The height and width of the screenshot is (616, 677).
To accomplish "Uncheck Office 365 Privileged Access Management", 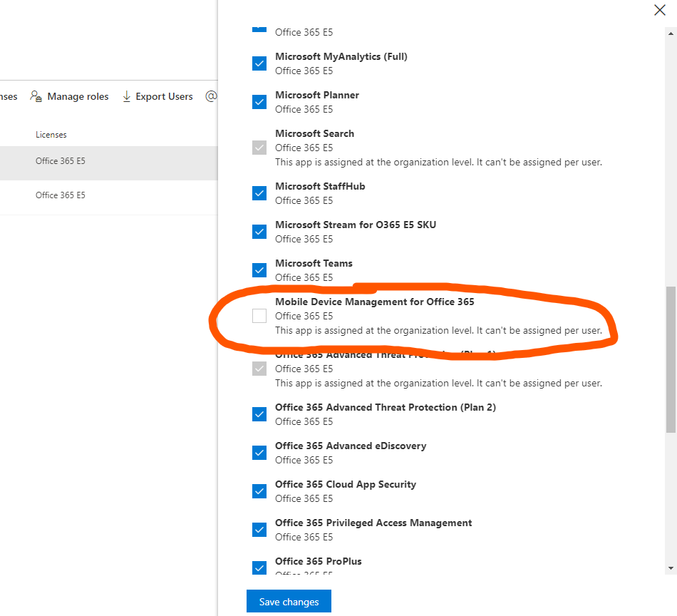I will click(259, 530).
